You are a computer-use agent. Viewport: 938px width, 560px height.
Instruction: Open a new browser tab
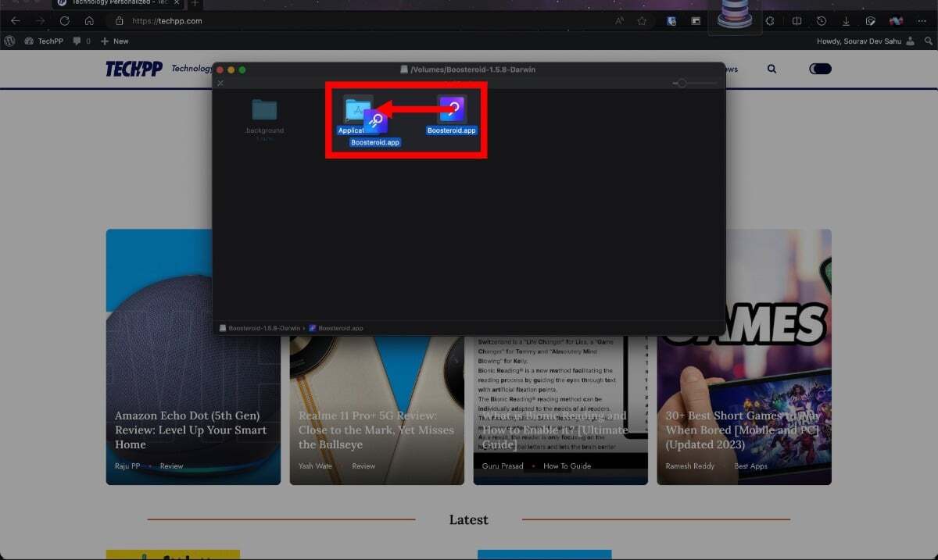point(195,3)
